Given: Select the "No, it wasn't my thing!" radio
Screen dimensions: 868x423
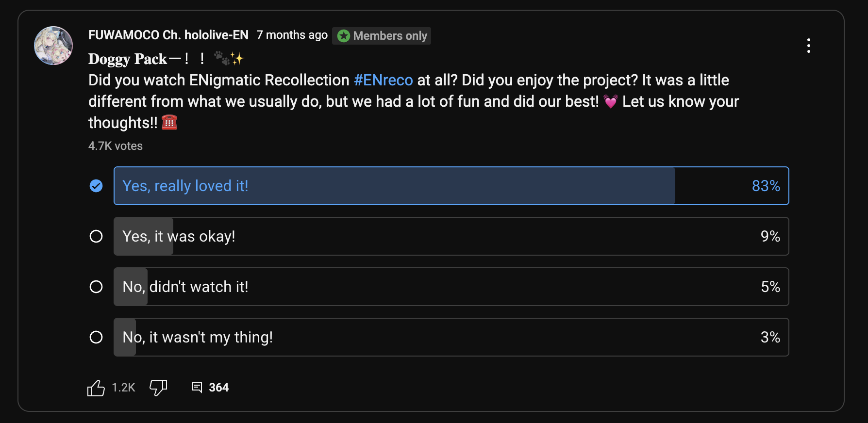Looking at the screenshot, I should (x=96, y=337).
